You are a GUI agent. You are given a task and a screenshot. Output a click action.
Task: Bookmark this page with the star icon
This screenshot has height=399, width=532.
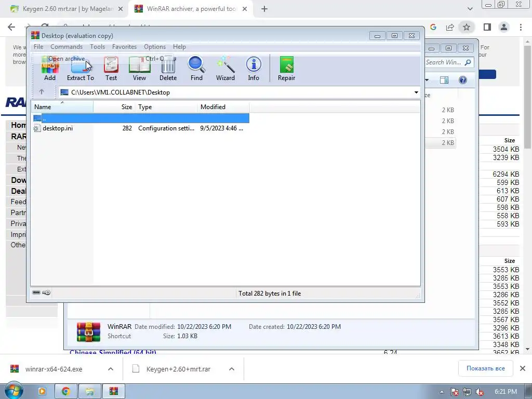tap(467, 27)
